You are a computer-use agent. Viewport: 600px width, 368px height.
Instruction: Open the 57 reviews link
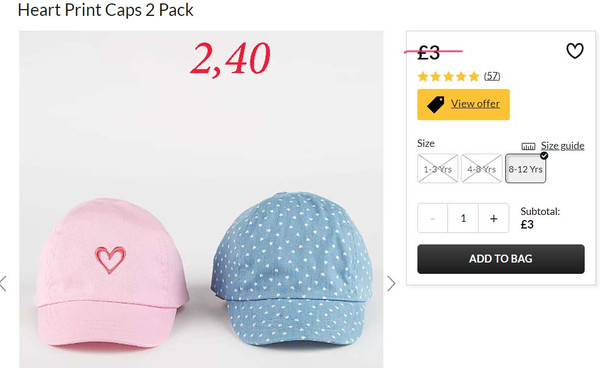tap(492, 76)
